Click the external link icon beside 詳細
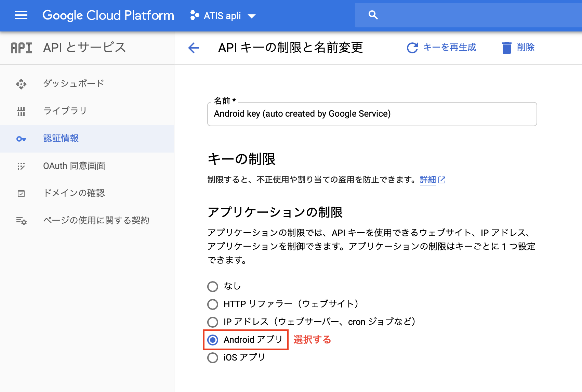Viewport: 582px width, 392px height. point(442,180)
